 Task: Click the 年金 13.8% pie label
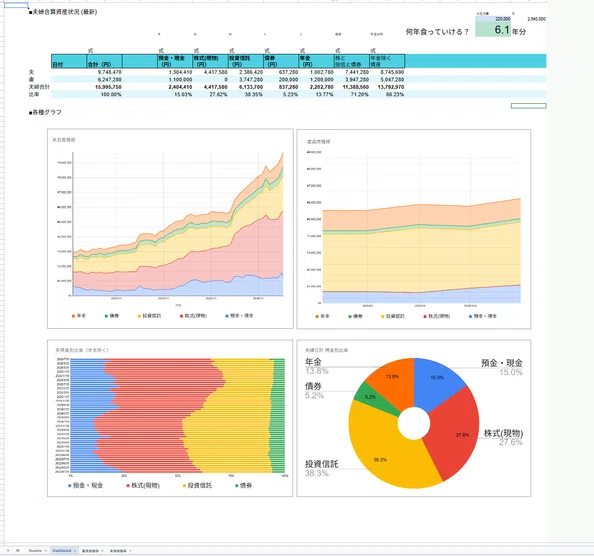coord(317,366)
